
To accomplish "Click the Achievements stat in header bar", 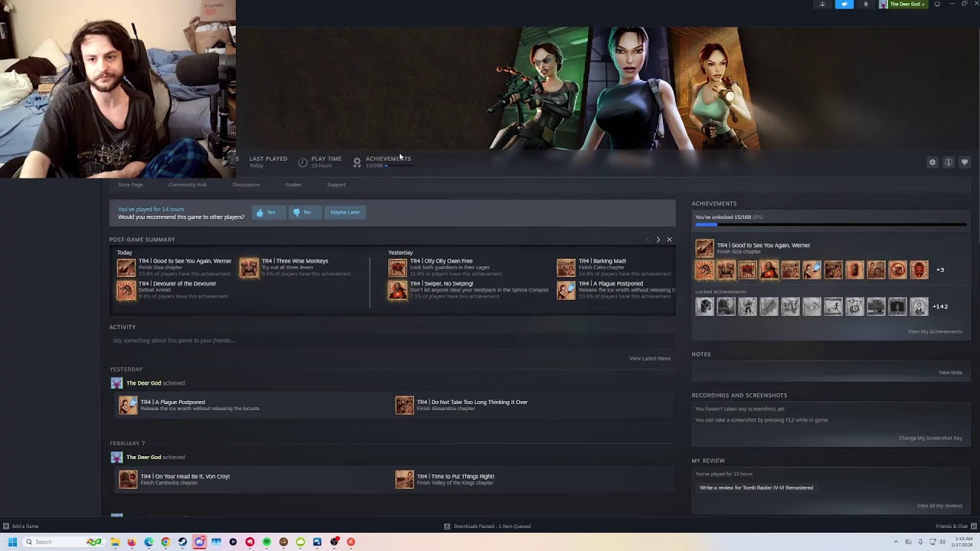I will click(x=382, y=161).
